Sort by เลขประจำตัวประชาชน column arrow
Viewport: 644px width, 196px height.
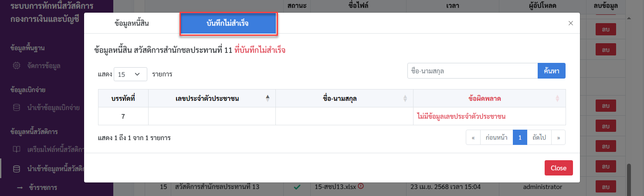tap(268, 99)
